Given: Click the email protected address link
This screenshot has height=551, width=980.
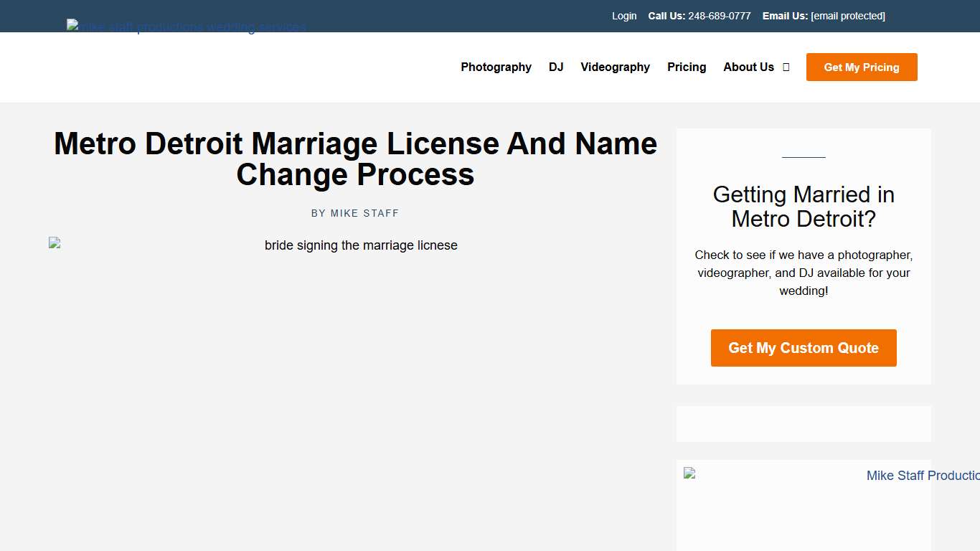Looking at the screenshot, I should tap(847, 15).
